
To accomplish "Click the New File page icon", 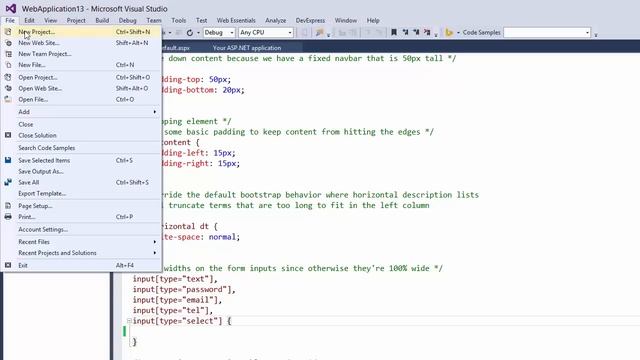I will [8, 65].
